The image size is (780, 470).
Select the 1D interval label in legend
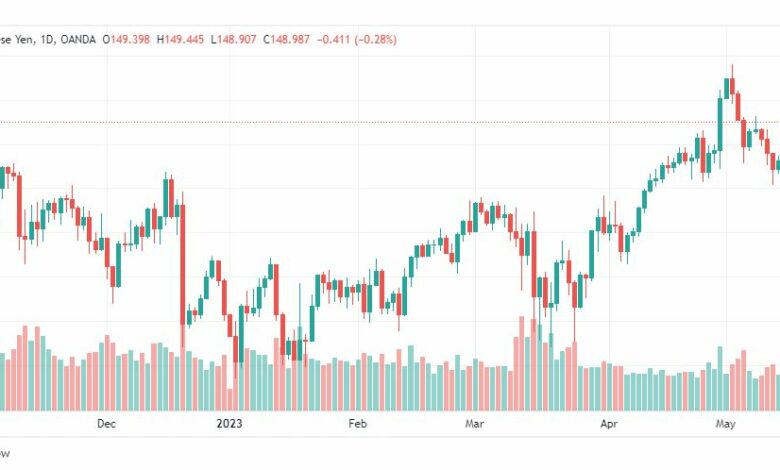point(47,39)
